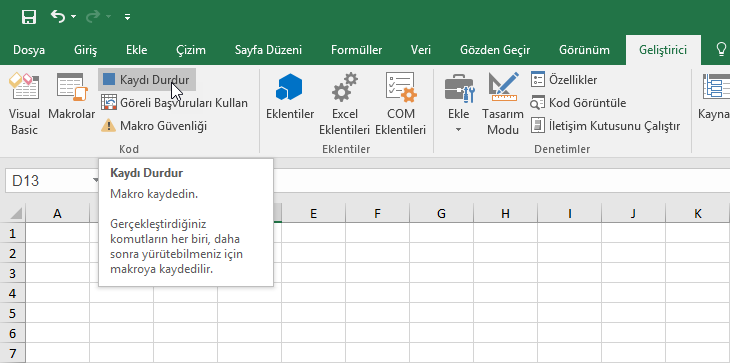Click İletişim Kutusunu Çalıştır
The width and height of the screenshot is (730, 363).
coord(606,126)
